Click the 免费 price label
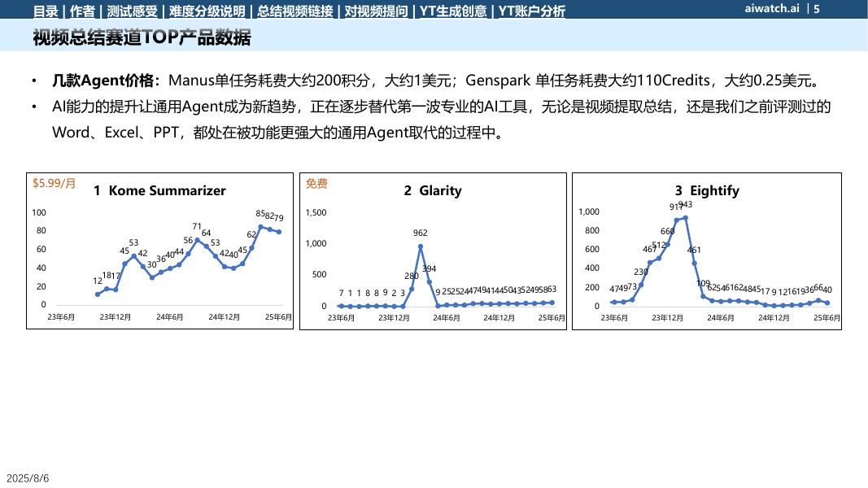Viewport: 868px width, 488px height. click(316, 183)
